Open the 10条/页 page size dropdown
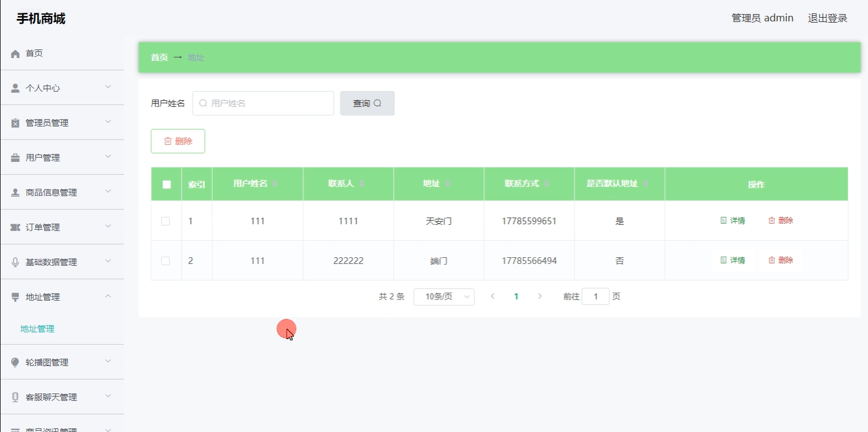Screen dimensions: 868x432 click(444, 297)
